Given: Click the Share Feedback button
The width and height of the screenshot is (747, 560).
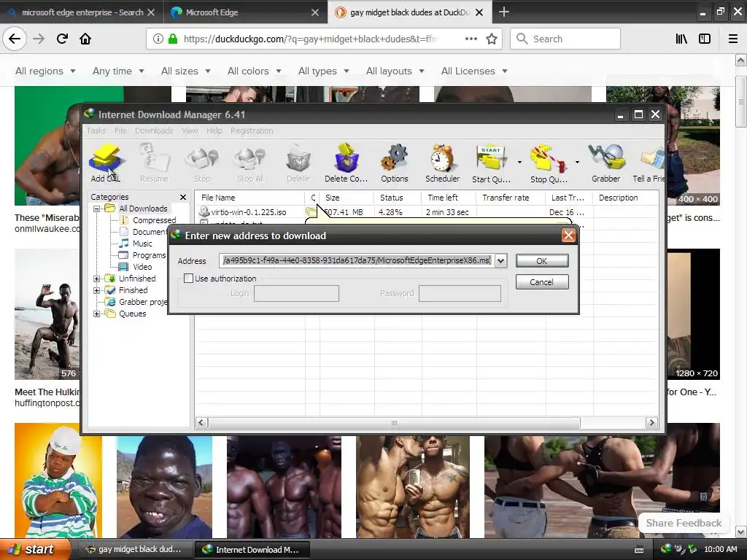Looking at the screenshot, I should tap(684, 523).
